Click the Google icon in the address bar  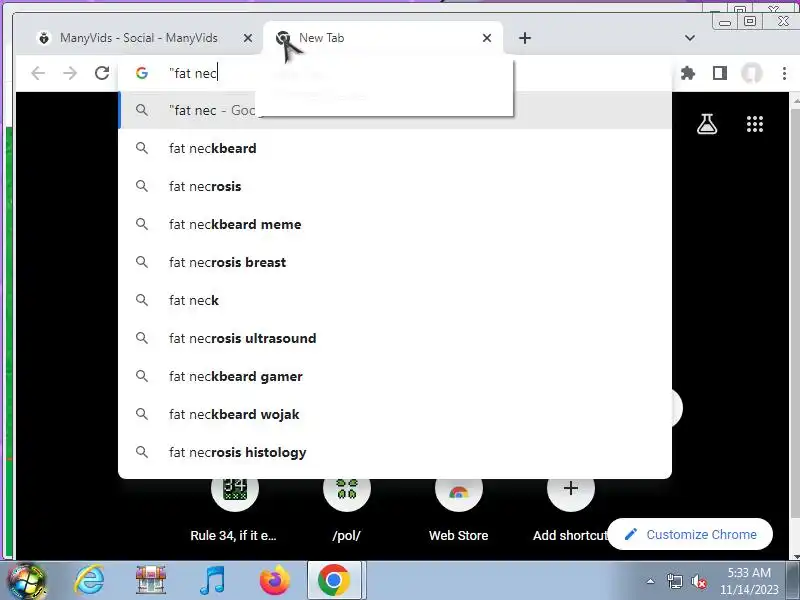tap(142, 73)
